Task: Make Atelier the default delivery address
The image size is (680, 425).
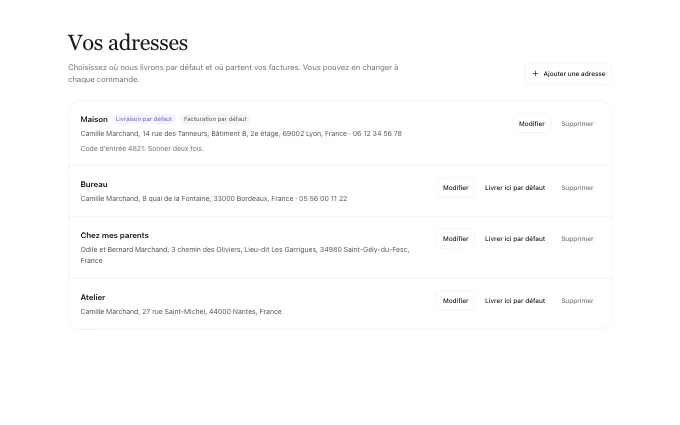Action: [x=515, y=301]
